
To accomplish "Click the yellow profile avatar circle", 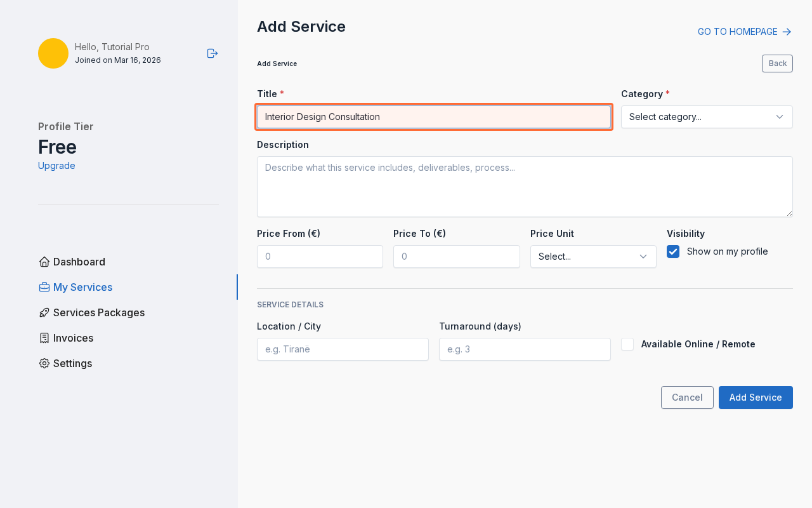I will coord(53,53).
